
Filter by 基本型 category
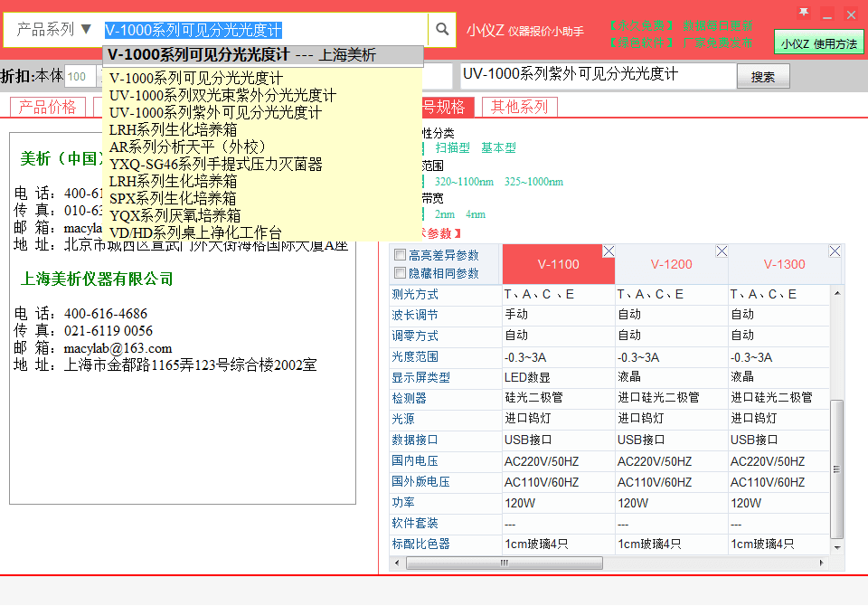(498, 148)
